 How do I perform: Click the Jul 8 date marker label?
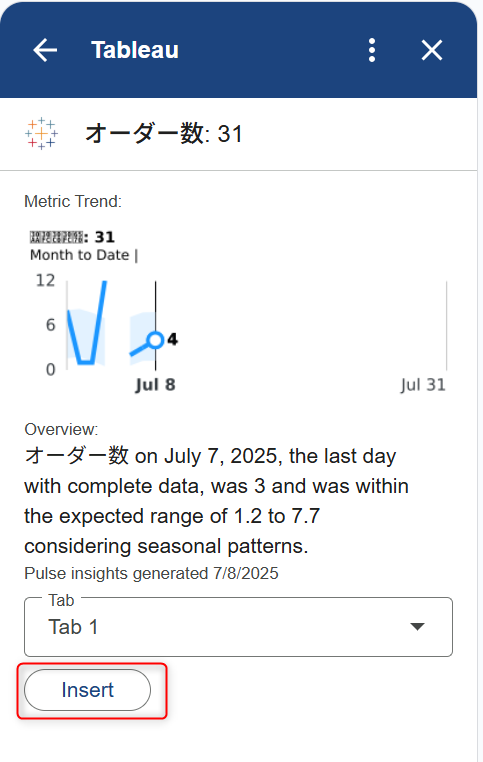point(155,385)
